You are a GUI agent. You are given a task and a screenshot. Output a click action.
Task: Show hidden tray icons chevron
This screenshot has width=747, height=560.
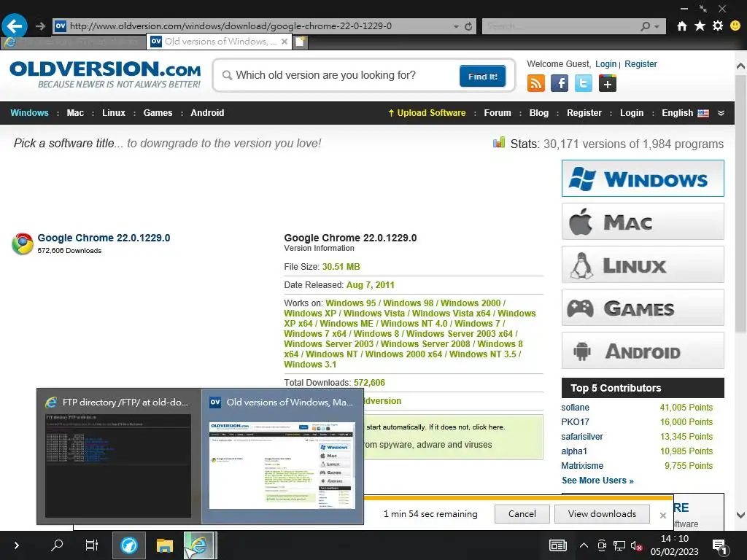pos(584,545)
